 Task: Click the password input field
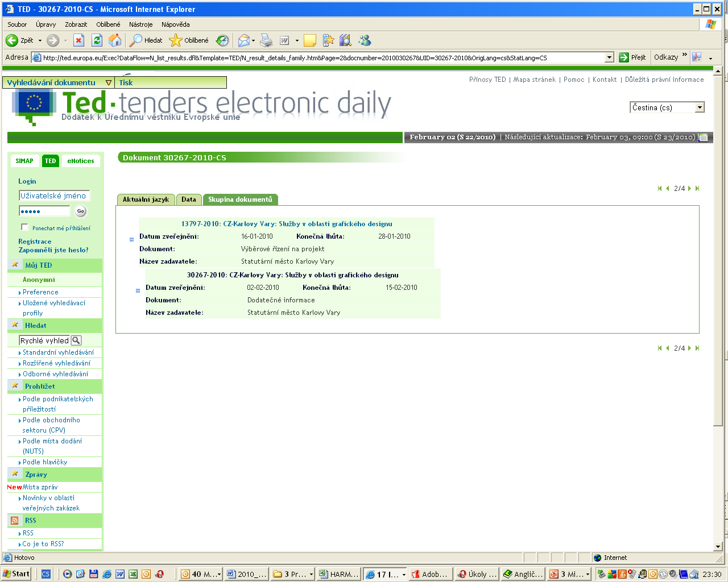44,211
